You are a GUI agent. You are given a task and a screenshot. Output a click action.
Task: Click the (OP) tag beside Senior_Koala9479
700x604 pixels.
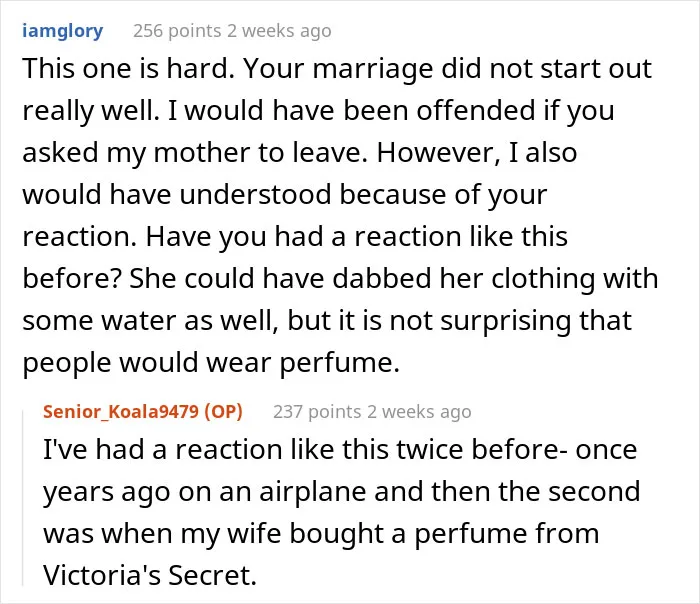[223, 412]
